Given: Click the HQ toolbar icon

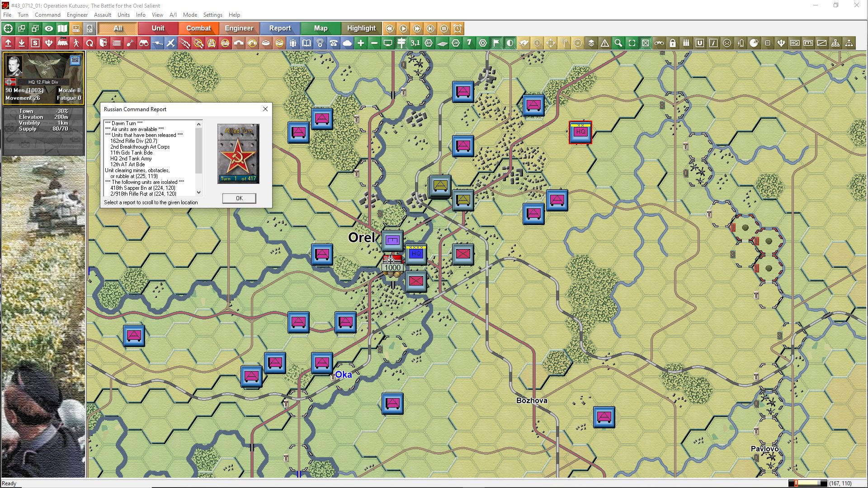Looking at the screenshot, I should pyautogui.click(x=794, y=43).
